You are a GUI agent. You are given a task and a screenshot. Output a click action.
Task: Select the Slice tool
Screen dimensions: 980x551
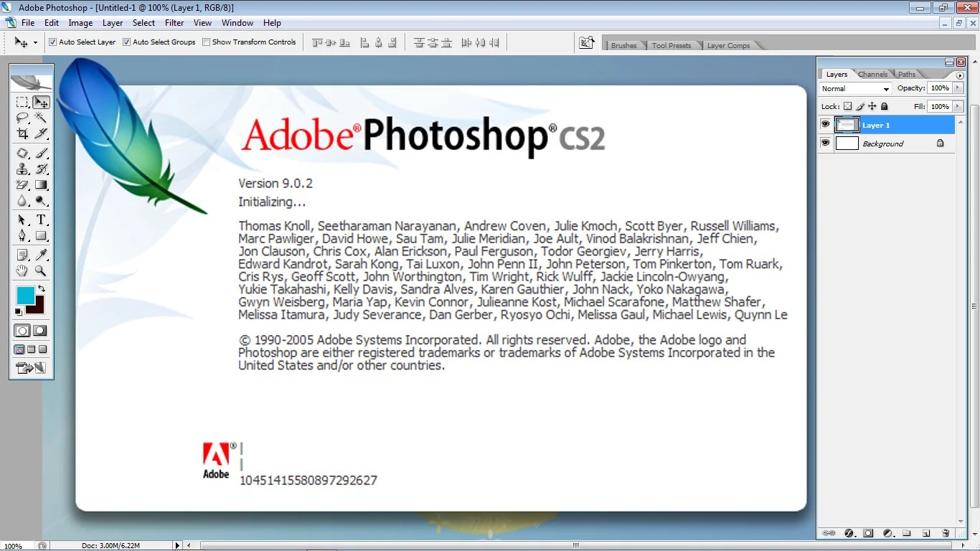pyautogui.click(x=41, y=133)
